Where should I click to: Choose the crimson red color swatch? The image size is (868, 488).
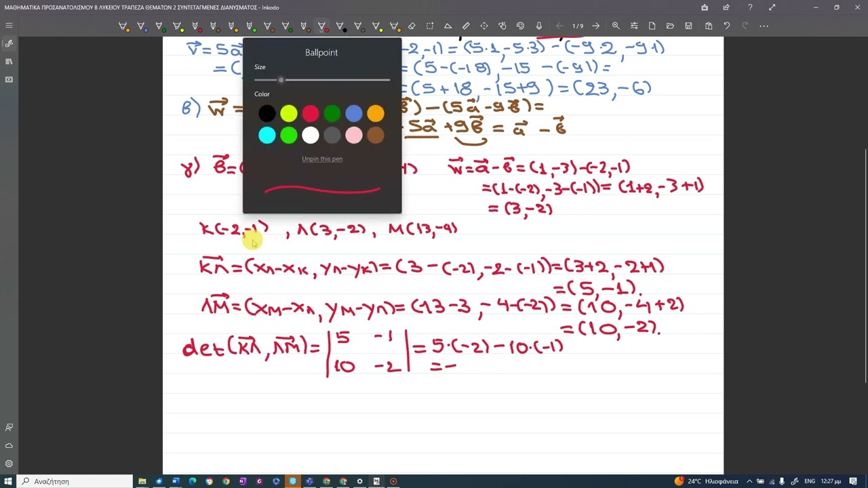311,113
